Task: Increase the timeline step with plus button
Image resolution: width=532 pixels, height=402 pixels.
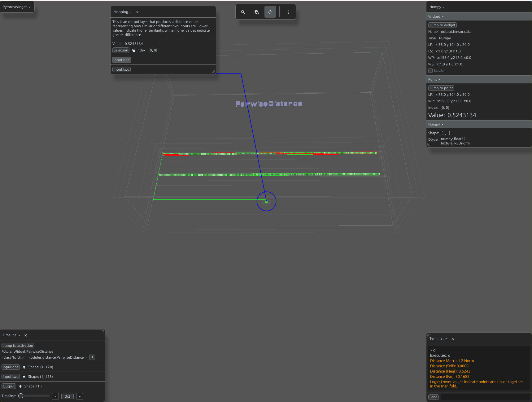Action: point(80,396)
